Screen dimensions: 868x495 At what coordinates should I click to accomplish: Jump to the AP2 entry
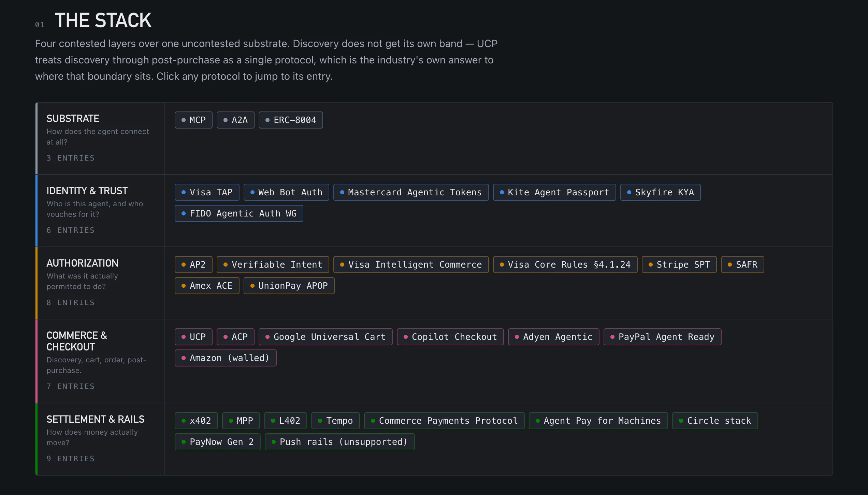[x=193, y=265]
